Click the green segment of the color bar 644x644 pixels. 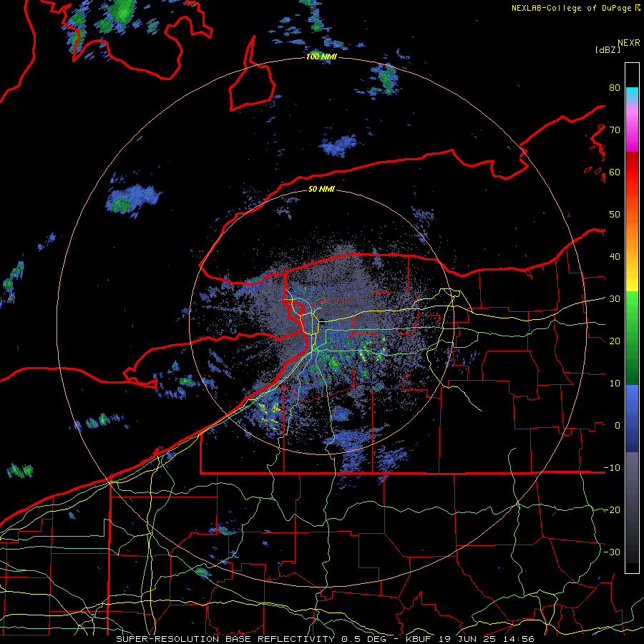(632, 338)
